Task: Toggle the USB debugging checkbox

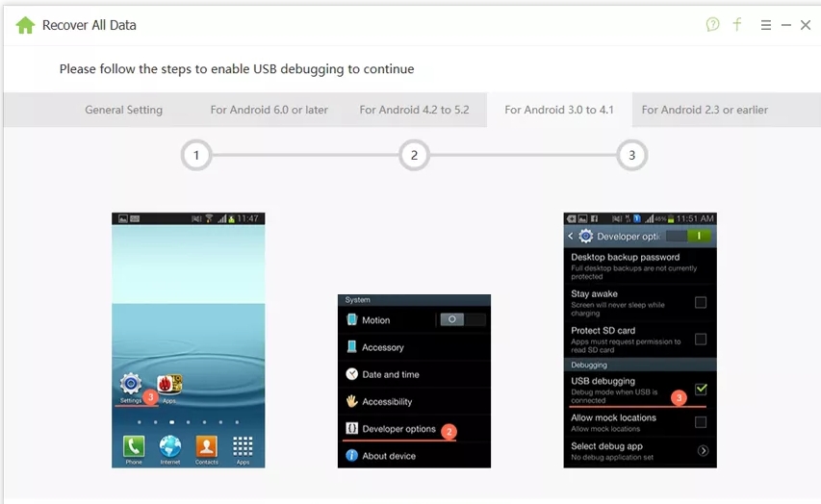Action: coord(701,389)
